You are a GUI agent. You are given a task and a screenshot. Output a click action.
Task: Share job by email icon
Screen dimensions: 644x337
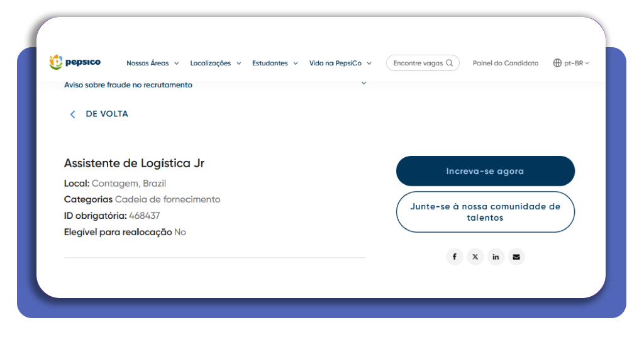tap(516, 257)
